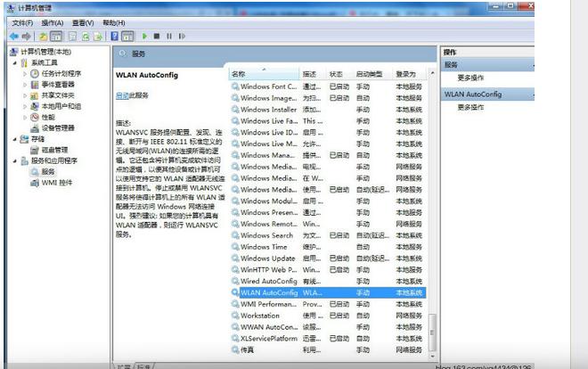Viewport: 588px width, 369px height.
Task: Select the 计算机管理(本地) root node
Action: (x=45, y=52)
